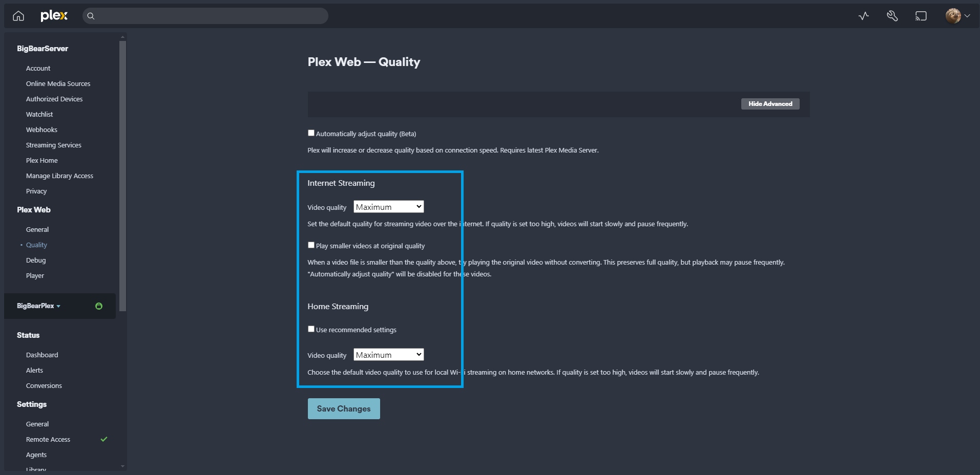Open the status Dashboard
Viewport: 980px width, 475px height.
coord(42,355)
